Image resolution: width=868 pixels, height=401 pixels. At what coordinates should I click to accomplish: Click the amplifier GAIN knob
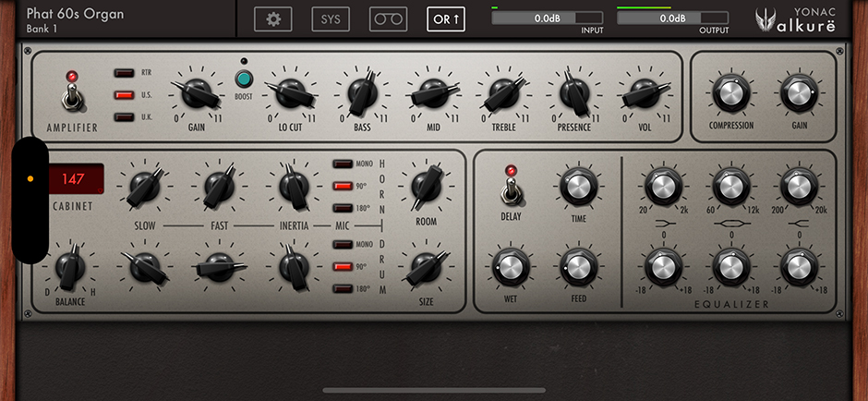pyautogui.click(x=195, y=92)
